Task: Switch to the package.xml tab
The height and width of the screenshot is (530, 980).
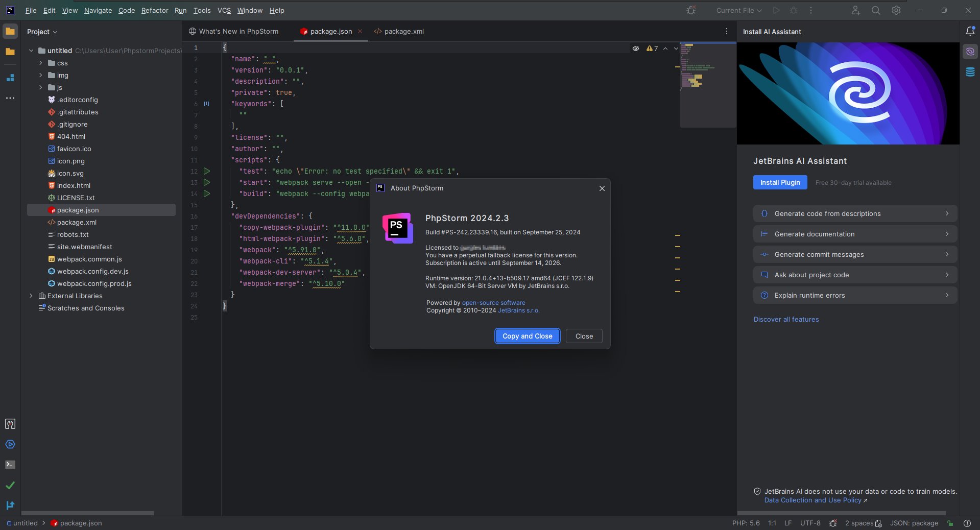Action: pos(403,31)
